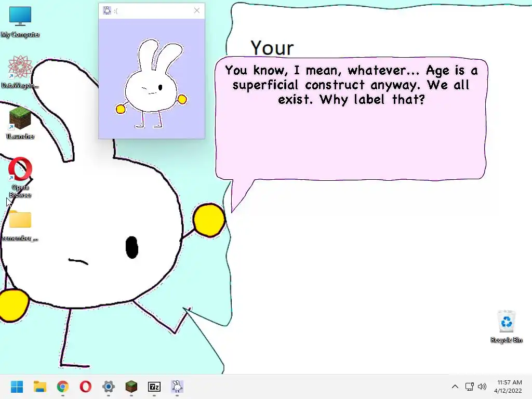The height and width of the screenshot is (399, 532).
Task: Open the Settings gear in the taskbar
Action: click(x=109, y=387)
